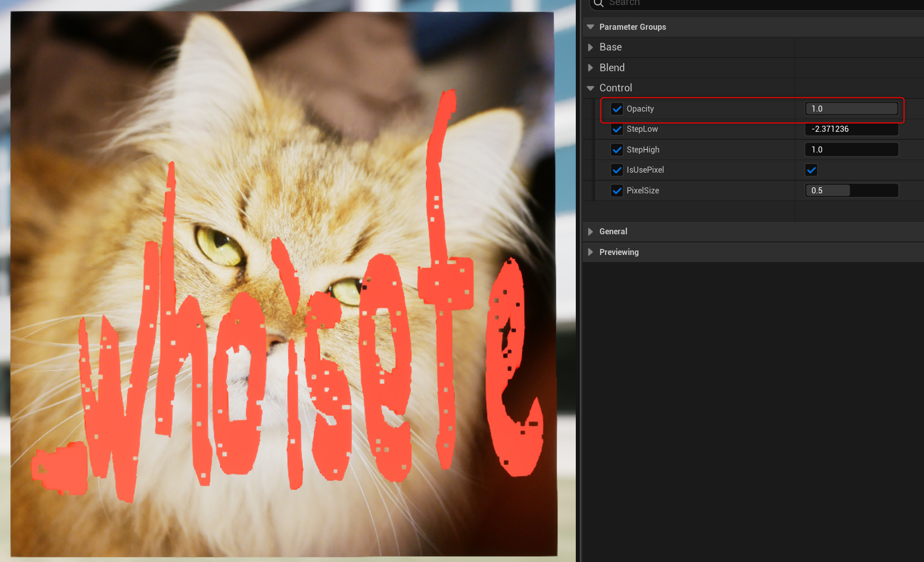Expand the Blend parameter group
This screenshot has height=562, width=924.
[x=590, y=68]
